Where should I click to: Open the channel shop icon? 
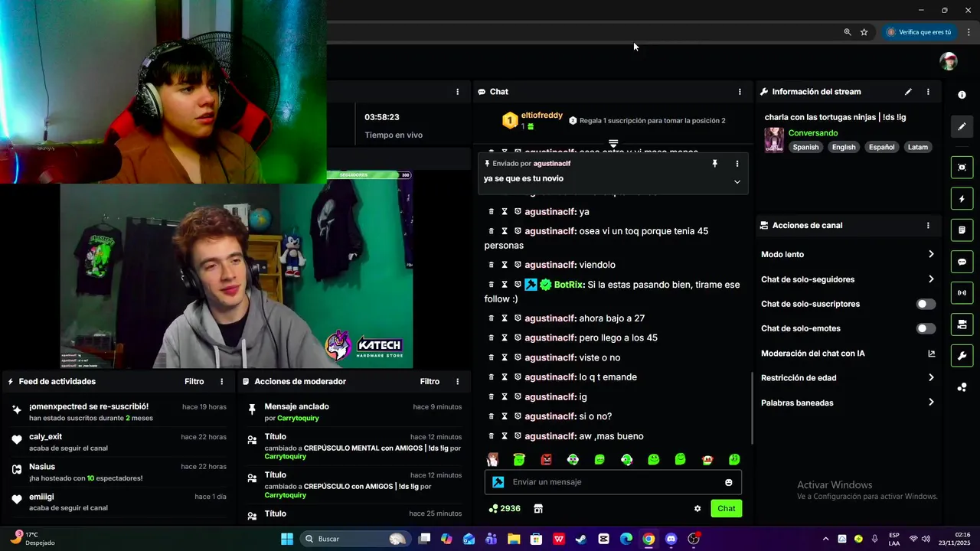click(x=538, y=509)
